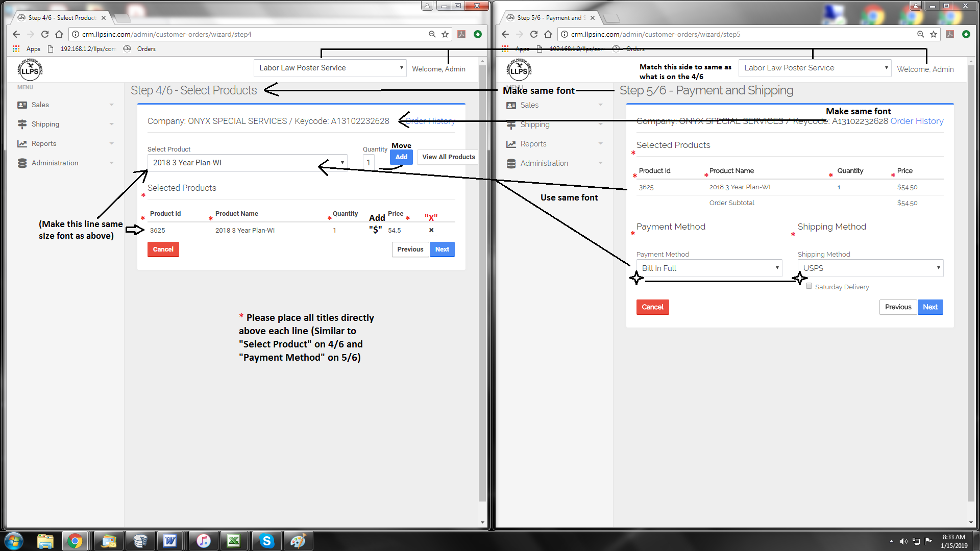Remove product 3625 with the X icon
Screen dimensions: 980x551
pyautogui.click(x=431, y=230)
